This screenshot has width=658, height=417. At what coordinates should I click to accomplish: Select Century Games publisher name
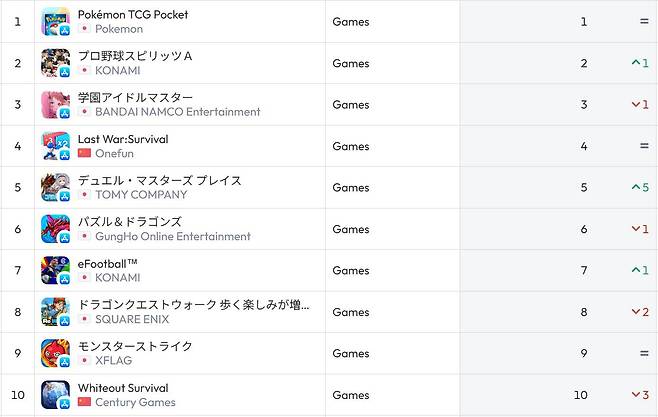[x=135, y=402]
